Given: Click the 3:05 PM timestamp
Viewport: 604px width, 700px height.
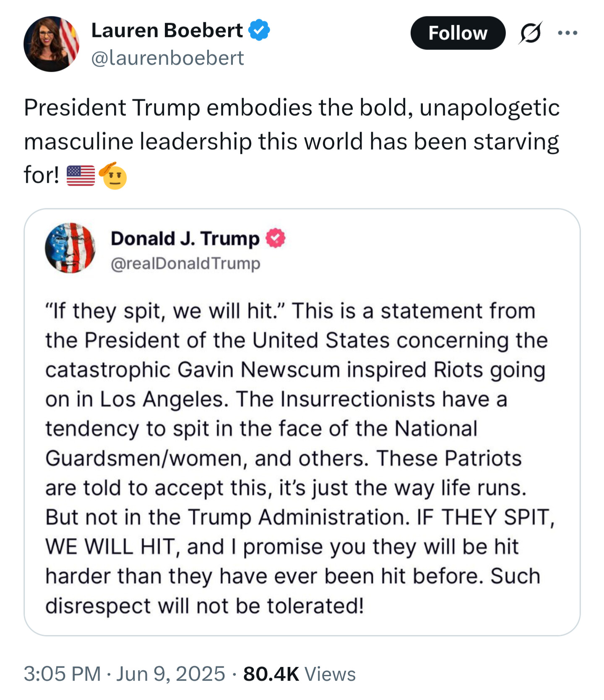Looking at the screenshot, I should click(62, 674).
